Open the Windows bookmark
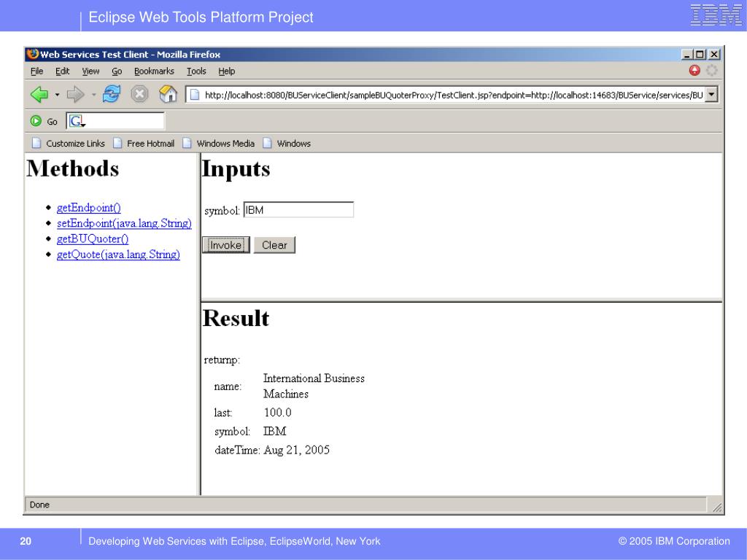Image resolution: width=747 pixels, height=560 pixels. 287,144
